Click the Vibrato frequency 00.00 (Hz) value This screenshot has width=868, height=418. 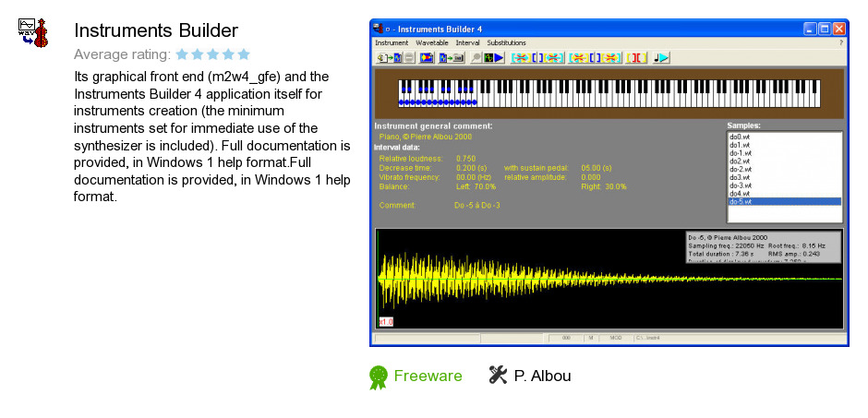click(474, 177)
